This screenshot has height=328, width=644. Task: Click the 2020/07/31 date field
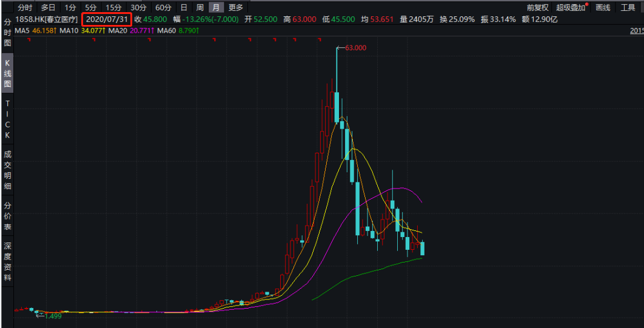tap(107, 19)
